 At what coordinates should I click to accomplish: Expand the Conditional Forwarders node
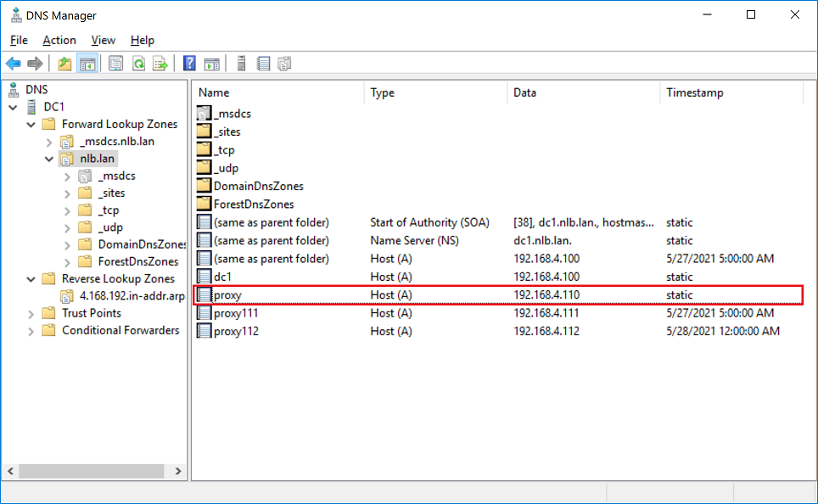31,331
